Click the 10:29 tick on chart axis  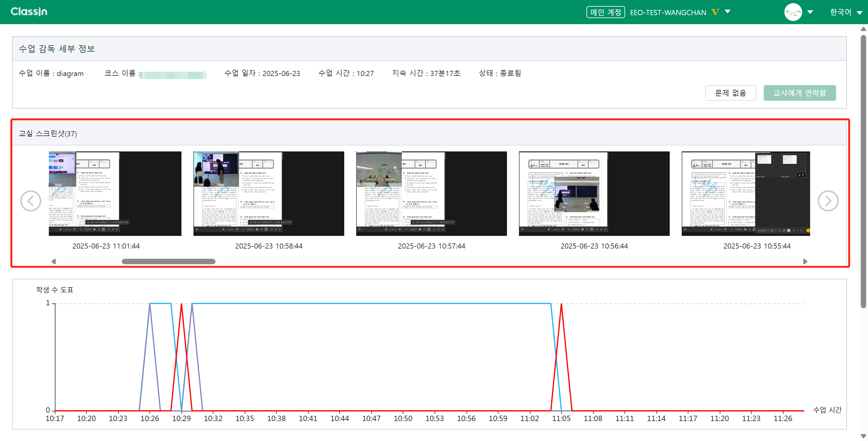[181, 418]
